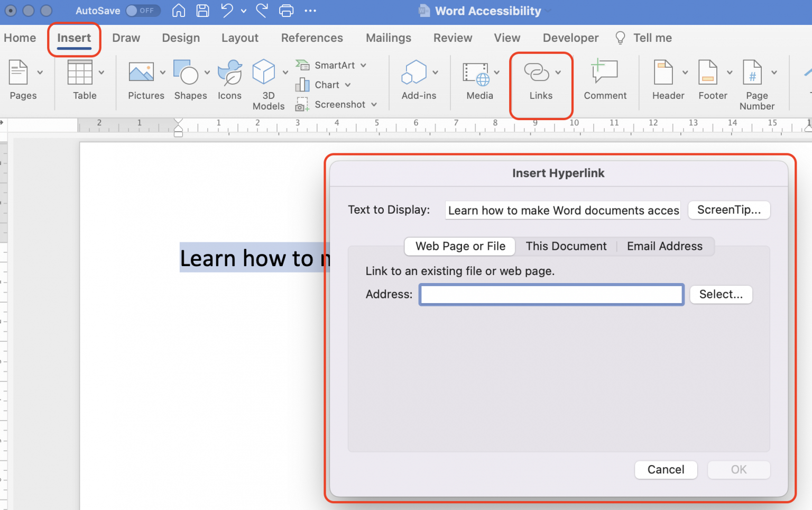Image resolution: width=812 pixels, height=510 pixels.
Task: Cancel the Insert Hyperlink dialog
Action: [666, 469]
